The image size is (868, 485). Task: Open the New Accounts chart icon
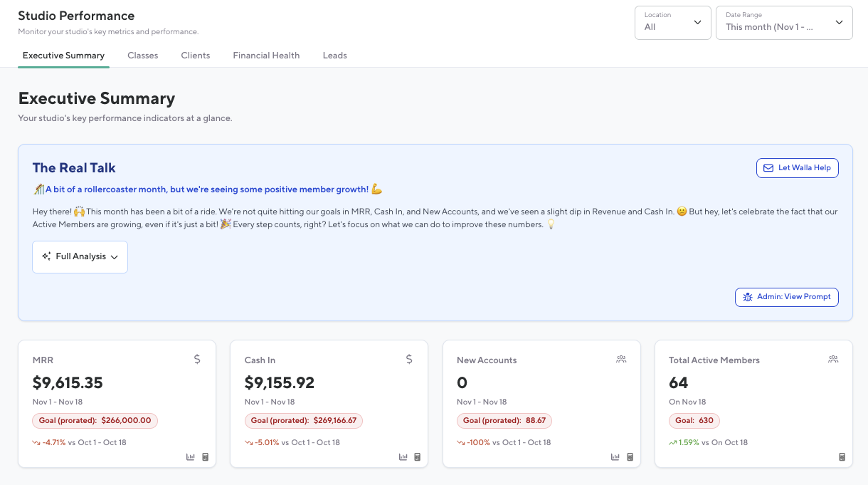tap(615, 457)
